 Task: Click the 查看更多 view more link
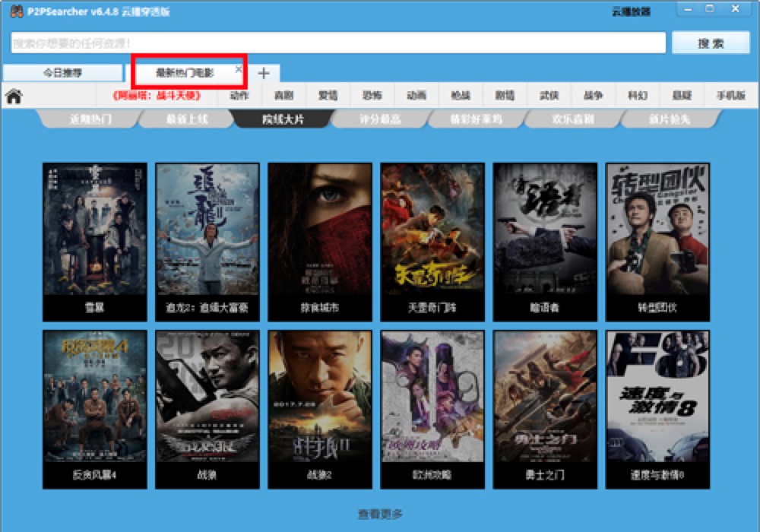click(x=380, y=514)
